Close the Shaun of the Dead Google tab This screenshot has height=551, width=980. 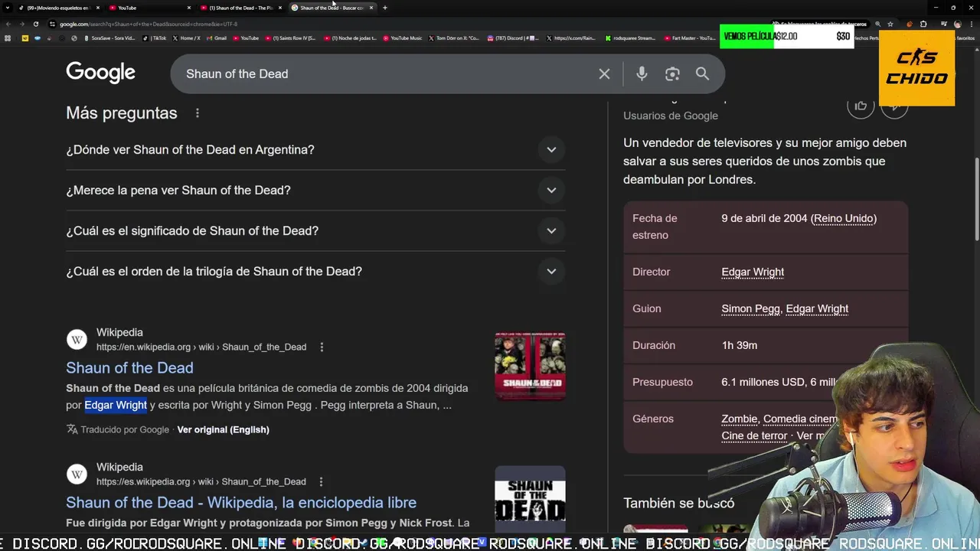pyautogui.click(x=371, y=8)
